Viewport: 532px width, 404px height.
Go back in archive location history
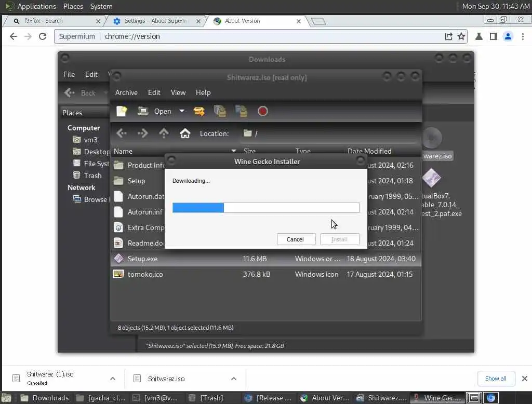click(122, 133)
